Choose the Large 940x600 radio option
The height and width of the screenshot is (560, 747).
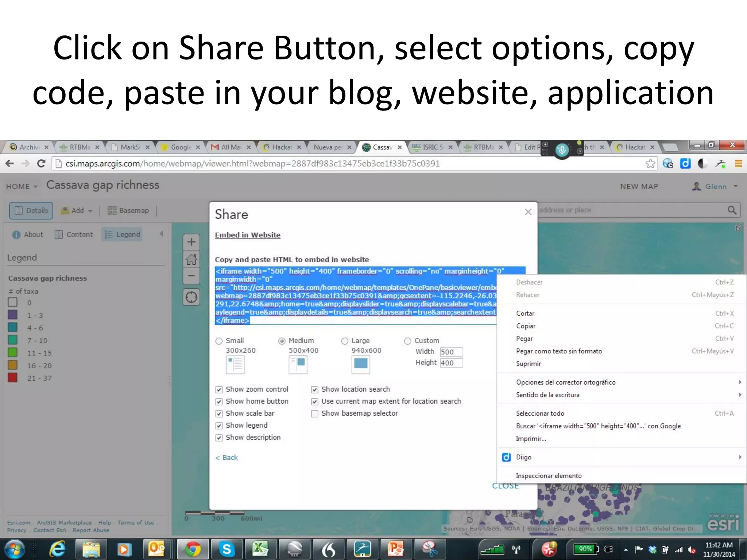pos(345,341)
